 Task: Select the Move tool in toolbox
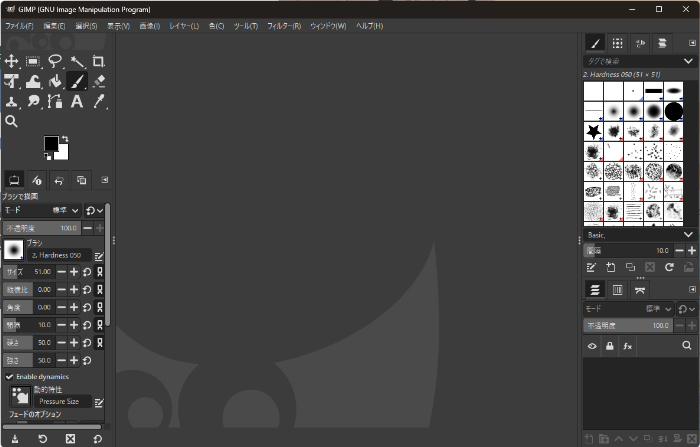12,62
